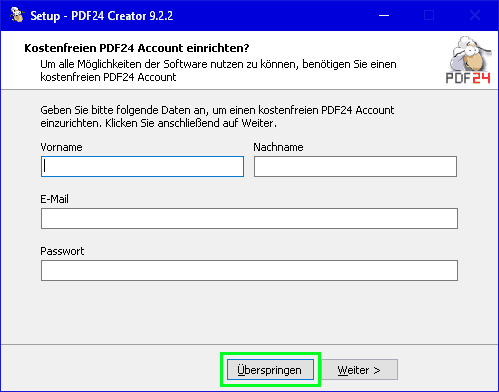This screenshot has height=392, width=499.
Task: Click into the Nachname input field
Action: click(x=355, y=166)
